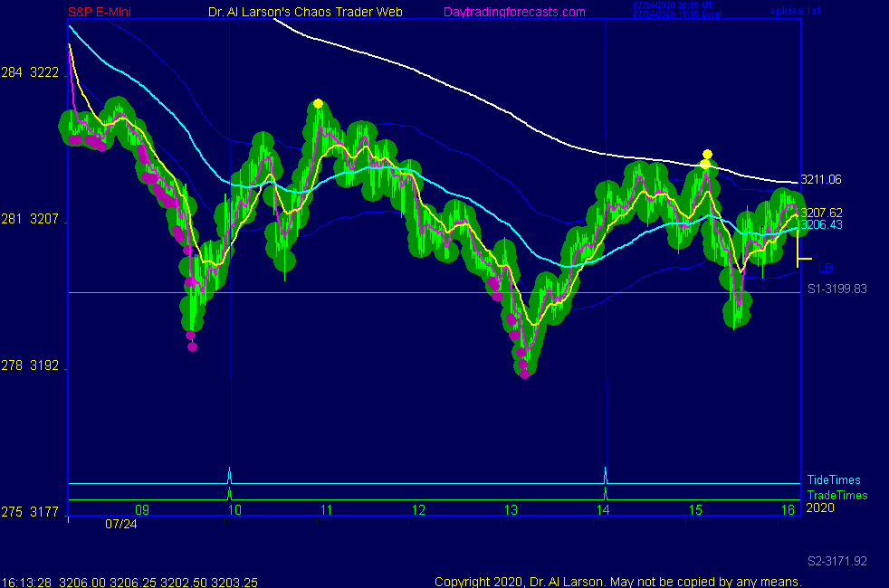
Task: Click the yellow dot at the 11 o'clock peak
Action: [318, 104]
